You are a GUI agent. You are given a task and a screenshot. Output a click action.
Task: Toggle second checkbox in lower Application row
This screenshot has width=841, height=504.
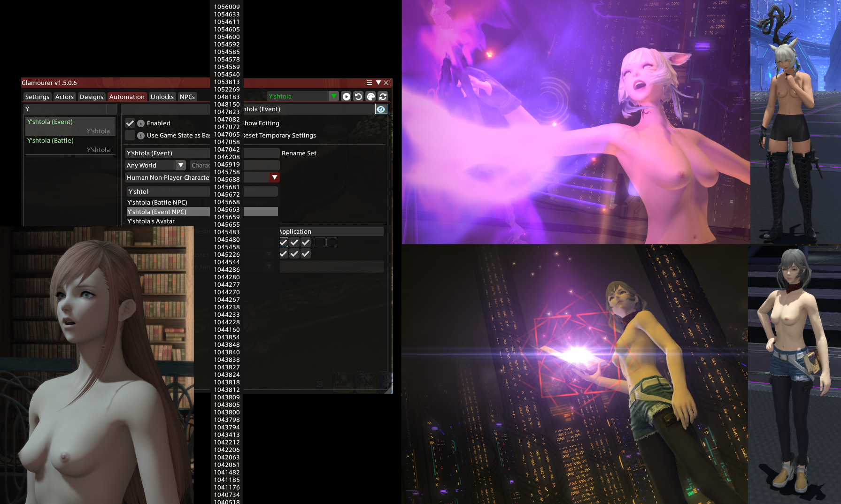point(294,254)
